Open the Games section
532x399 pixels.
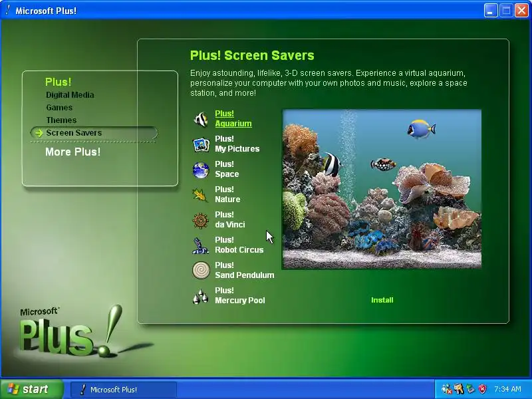coord(59,108)
